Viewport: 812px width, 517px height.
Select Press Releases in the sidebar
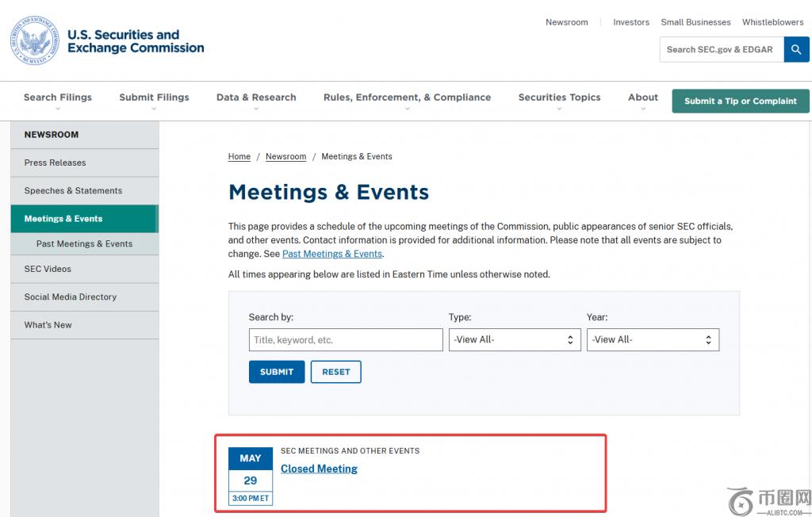click(56, 163)
